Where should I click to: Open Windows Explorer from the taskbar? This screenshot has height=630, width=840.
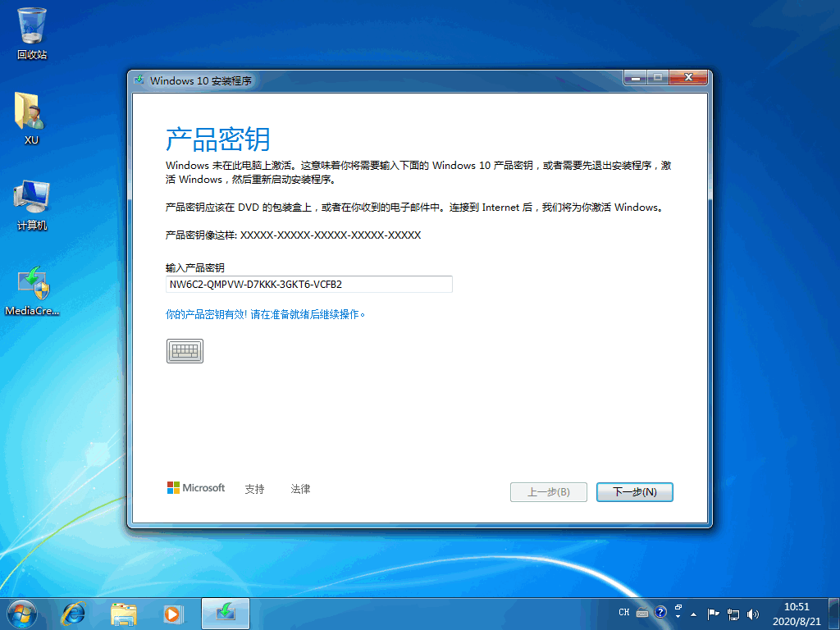pos(121,613)
